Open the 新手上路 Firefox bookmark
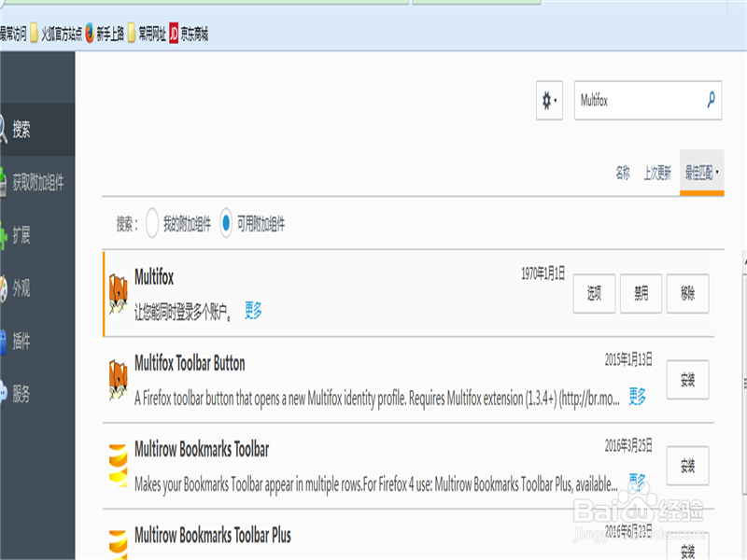This screenshot has height=560, width=747. (105, 34)
